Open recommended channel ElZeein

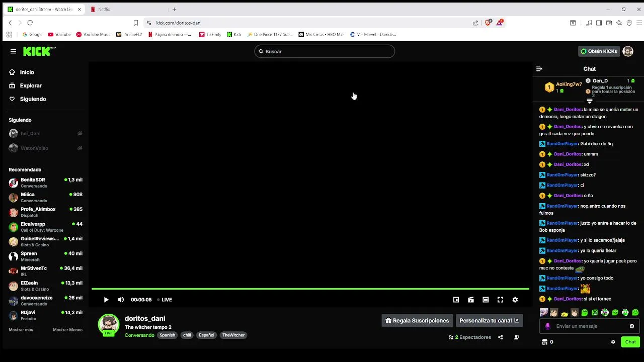point(45,286)
